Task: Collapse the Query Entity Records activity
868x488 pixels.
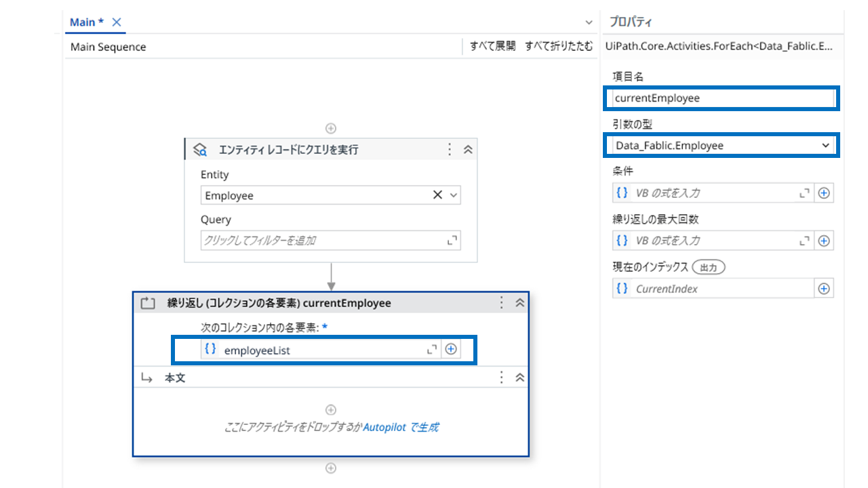Action: [467, 150]
